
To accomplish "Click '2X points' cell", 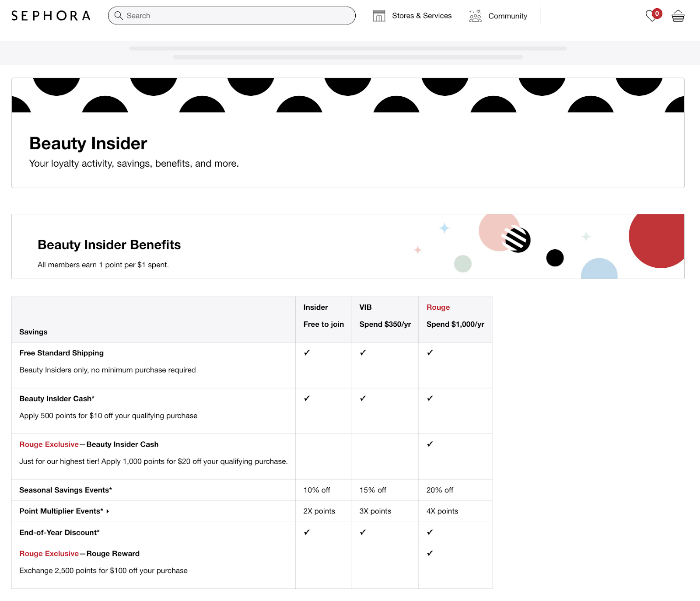I will pos(319,511).
